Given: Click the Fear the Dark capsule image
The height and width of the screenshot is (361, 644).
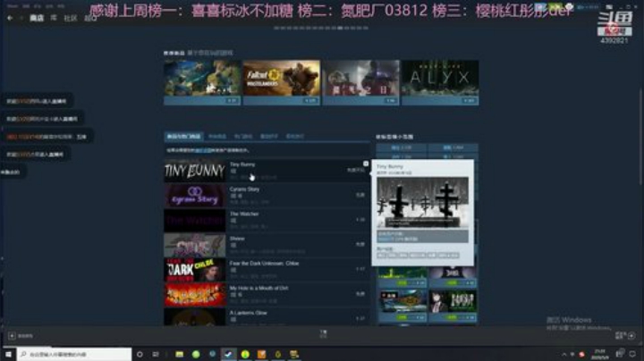Looking at the screenshot, I should pyautogui.click(x=195, y=270).
